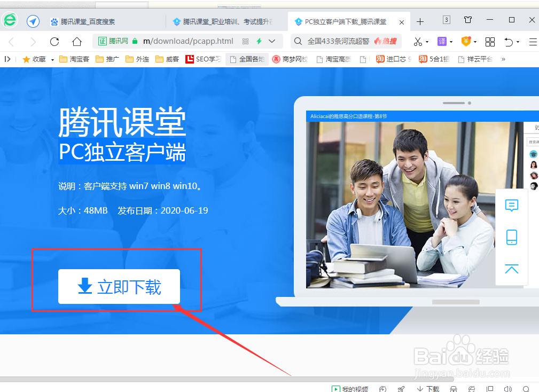Click the 立即下载 download button

tap(119, 287)
